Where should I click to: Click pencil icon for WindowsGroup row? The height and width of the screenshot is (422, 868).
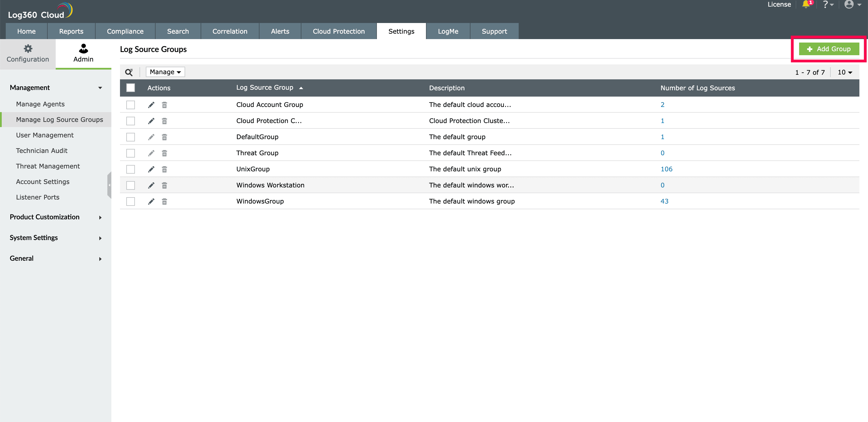click(151, 202)
